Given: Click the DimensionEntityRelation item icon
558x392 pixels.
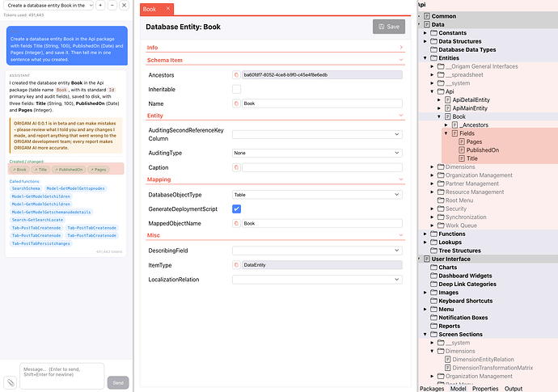Looking at the screenshot, I should (x=448, y=360).
